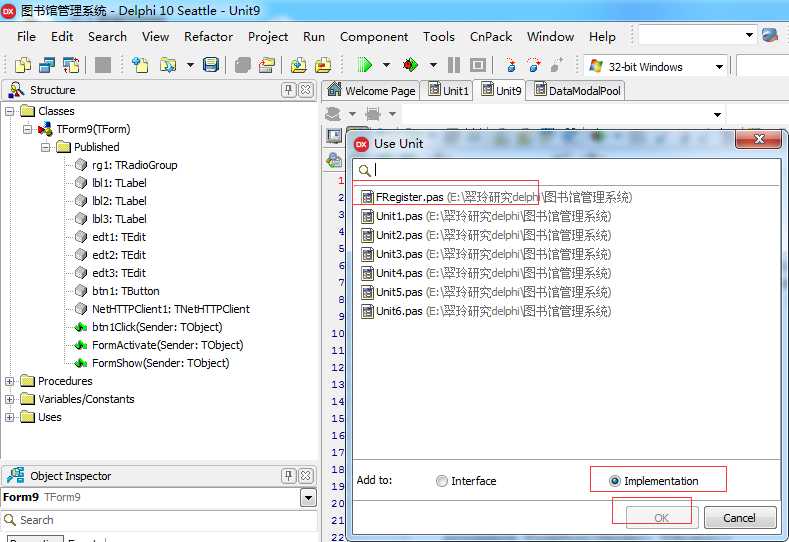Click the Save All toolbar icon

243,65
